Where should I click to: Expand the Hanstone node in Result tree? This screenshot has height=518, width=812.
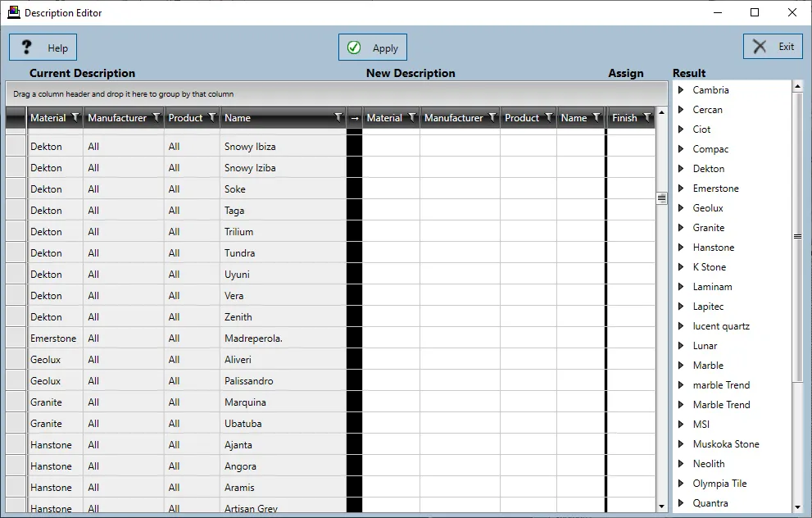coord(681,248)
